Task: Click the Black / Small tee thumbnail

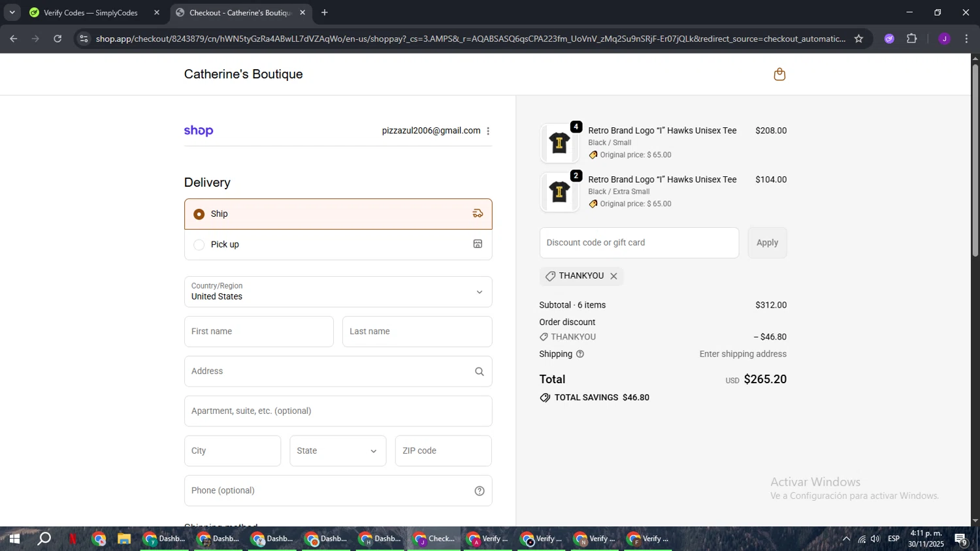Action: pyautogui.click(x=559, y=143)
